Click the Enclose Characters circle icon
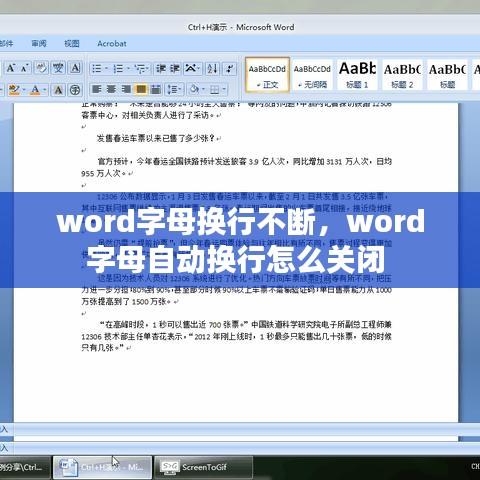Image resolution: width=480 pixels, height=480 pixels. tap(75, 90)
